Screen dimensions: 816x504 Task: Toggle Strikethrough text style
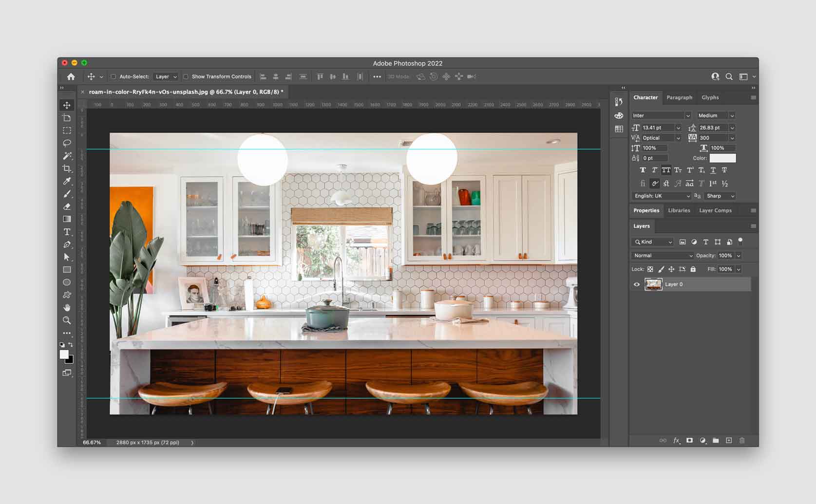tap(724, 170)
